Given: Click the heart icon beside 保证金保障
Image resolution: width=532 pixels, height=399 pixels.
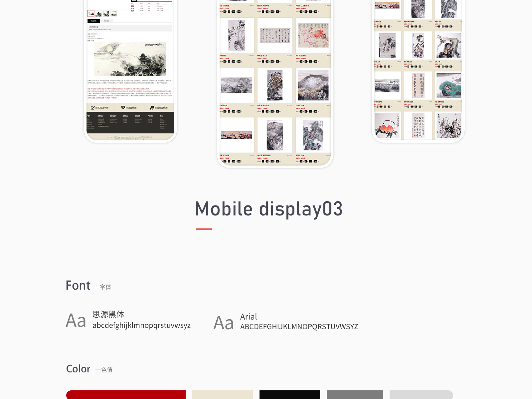Looking at the screenshot, I should 123,108.
